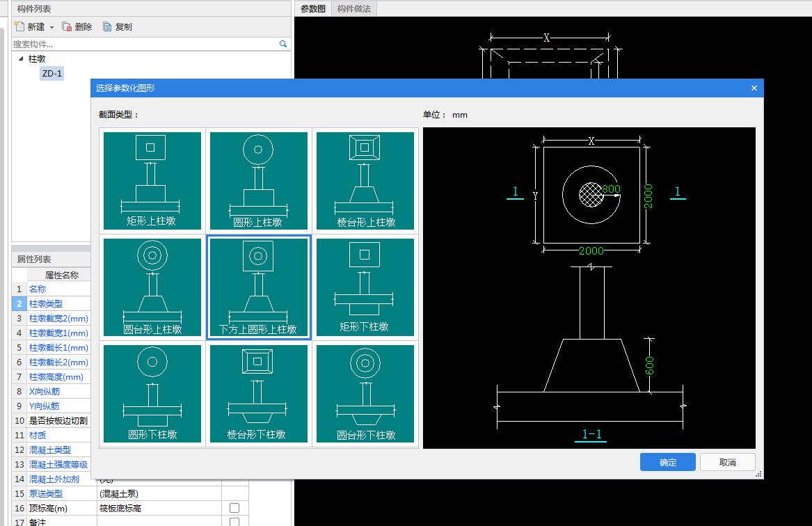Viewport: 812px width, 526px height.
Task: Click the 1-1 section label
Action: (x=591, y=434)
